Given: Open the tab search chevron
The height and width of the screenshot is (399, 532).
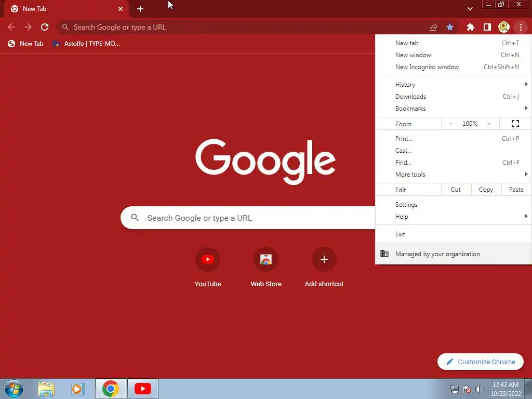Looking at the screenshot, I should (470, 9).
